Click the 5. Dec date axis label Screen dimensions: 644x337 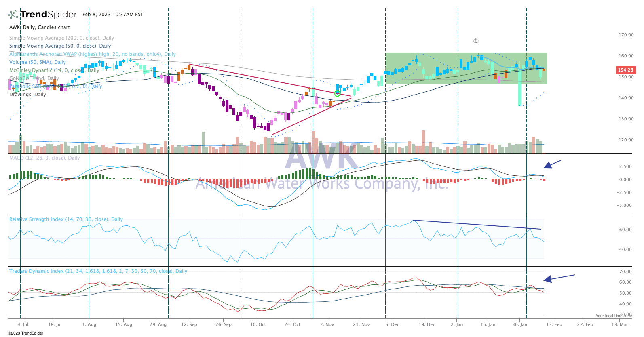point(392,324)
